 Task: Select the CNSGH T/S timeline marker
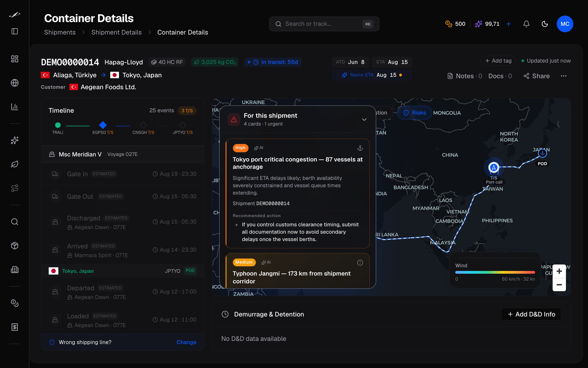point(143,128)
